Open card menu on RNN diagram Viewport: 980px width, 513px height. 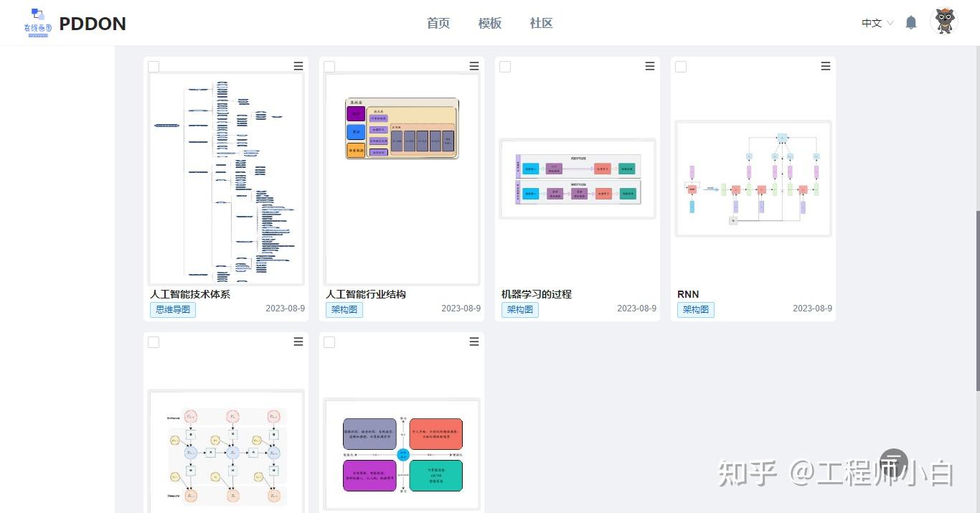tap(825, 66)
